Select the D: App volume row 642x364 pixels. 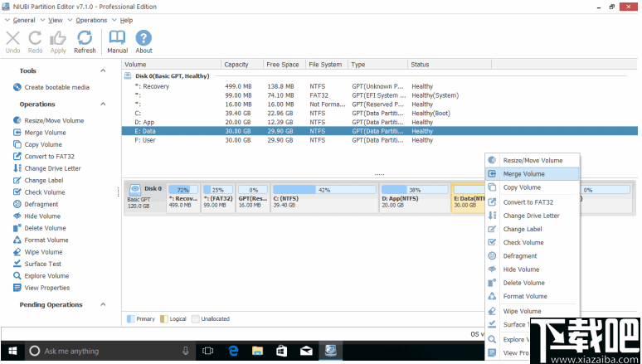380,123
